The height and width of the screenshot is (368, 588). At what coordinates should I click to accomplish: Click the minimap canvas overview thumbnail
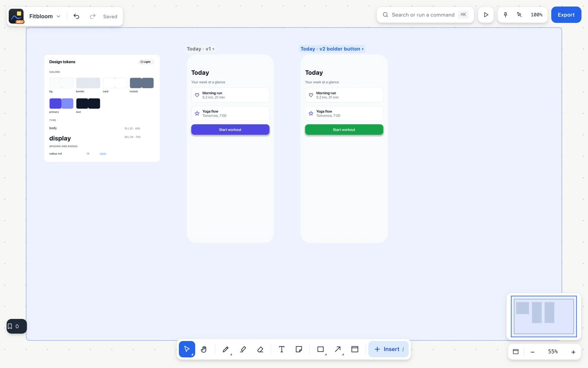544,316
